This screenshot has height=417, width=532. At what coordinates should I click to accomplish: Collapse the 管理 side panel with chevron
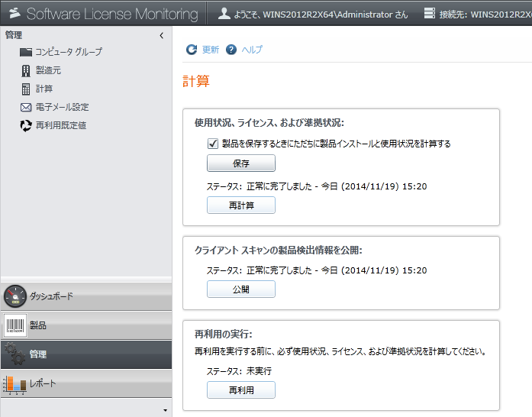coord(162,35)
